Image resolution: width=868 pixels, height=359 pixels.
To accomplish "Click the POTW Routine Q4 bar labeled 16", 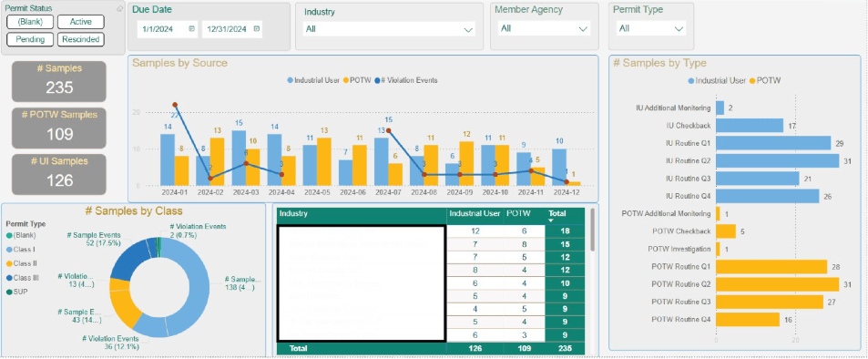I will point(748,320).
